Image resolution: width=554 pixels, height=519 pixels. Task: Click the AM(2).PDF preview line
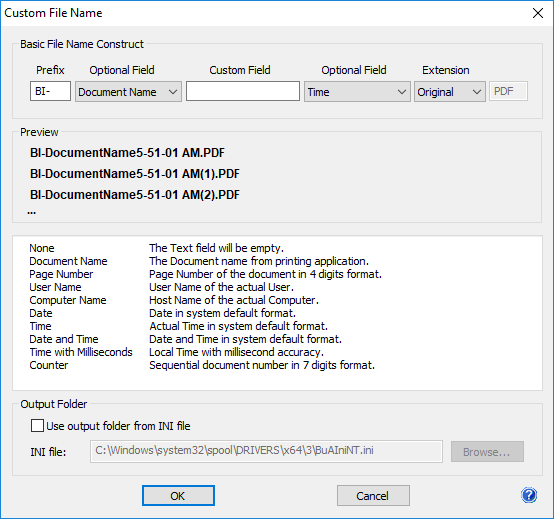click(135, 195)
